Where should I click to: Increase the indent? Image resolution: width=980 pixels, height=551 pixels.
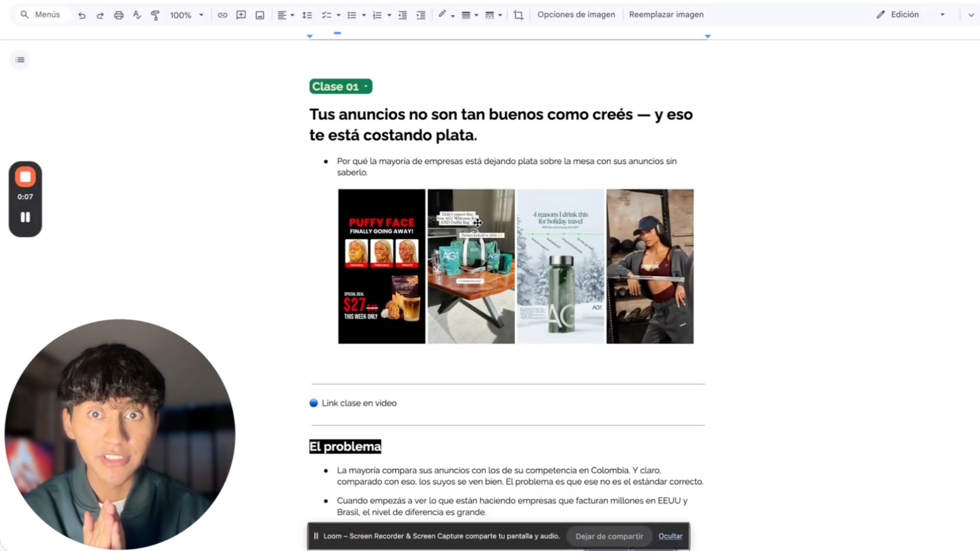click(x=421, y=15)
